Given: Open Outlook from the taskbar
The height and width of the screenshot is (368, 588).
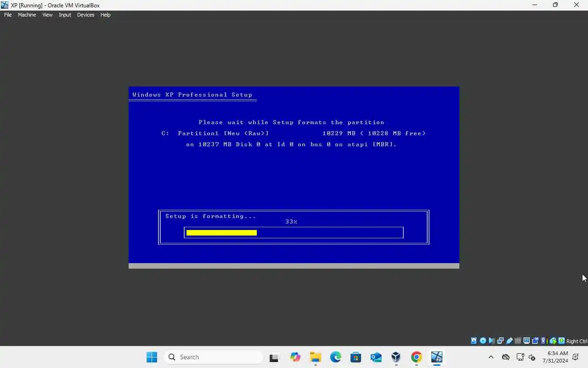Looking at the screenshot, I should click(376, 357).
